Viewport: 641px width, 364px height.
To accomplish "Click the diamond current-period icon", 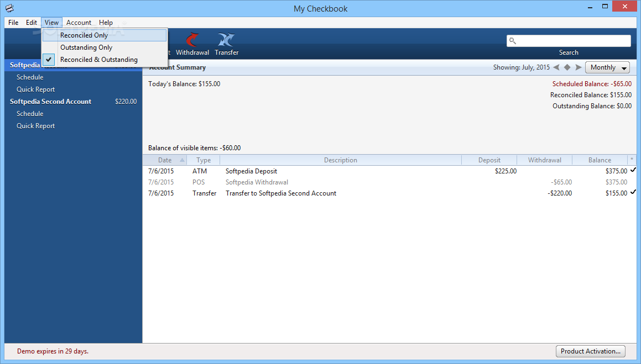I will (x=567, y=67).
